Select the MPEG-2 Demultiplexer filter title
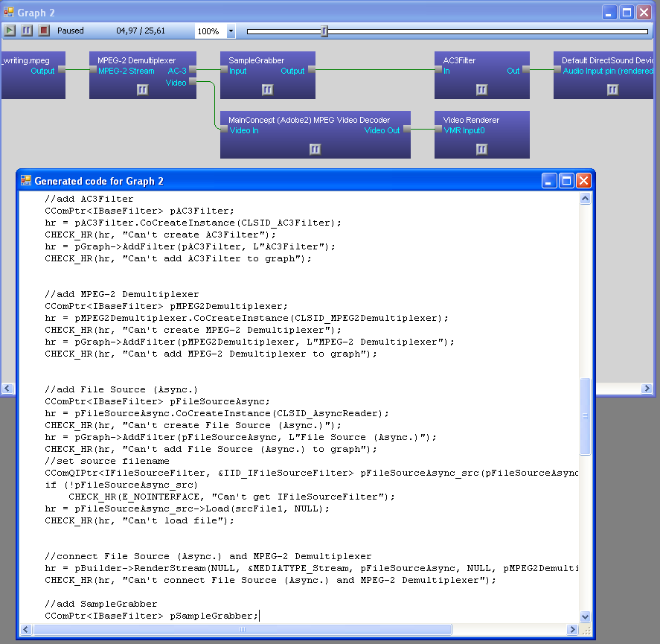 click(136, 60)
